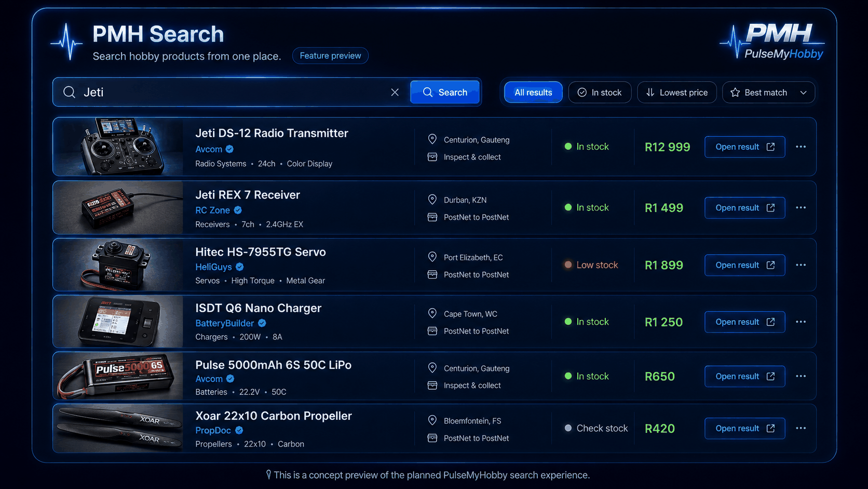
Task: Open result for ISDT Q6 Nano Charger
Action: pos(744,322)
